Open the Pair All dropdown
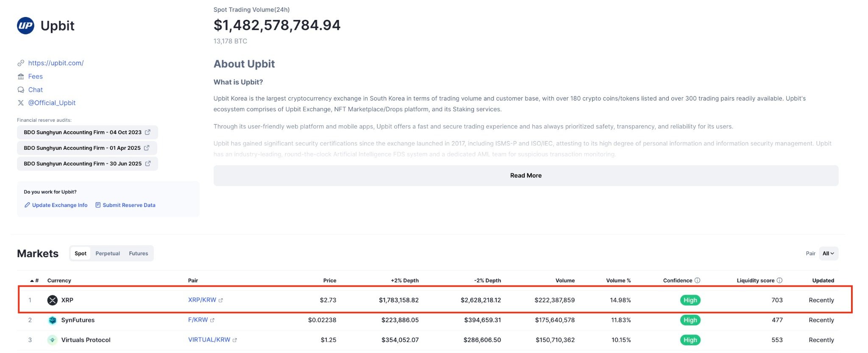 [x=829, y=253]
